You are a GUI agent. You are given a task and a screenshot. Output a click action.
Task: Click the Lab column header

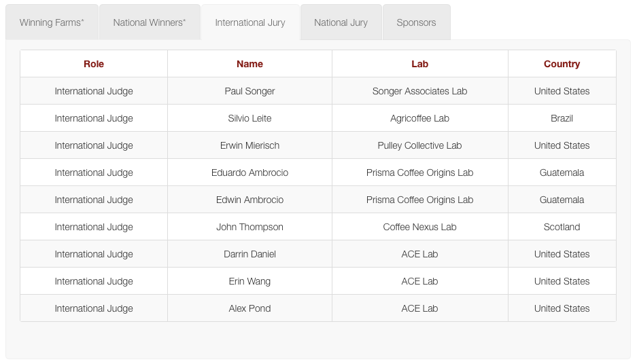pos(419,64)
